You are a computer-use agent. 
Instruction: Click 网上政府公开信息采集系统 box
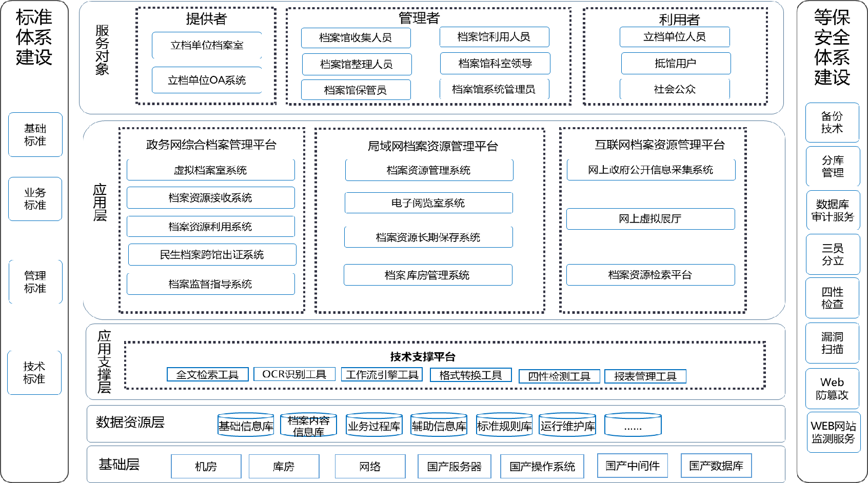pyautogui.click(x=652, y=170)
